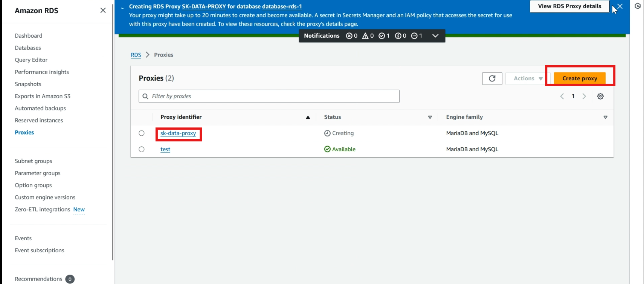Open Parameter groups in the sidebar
This screenshot has width=644, height=284.
[38, 173]
